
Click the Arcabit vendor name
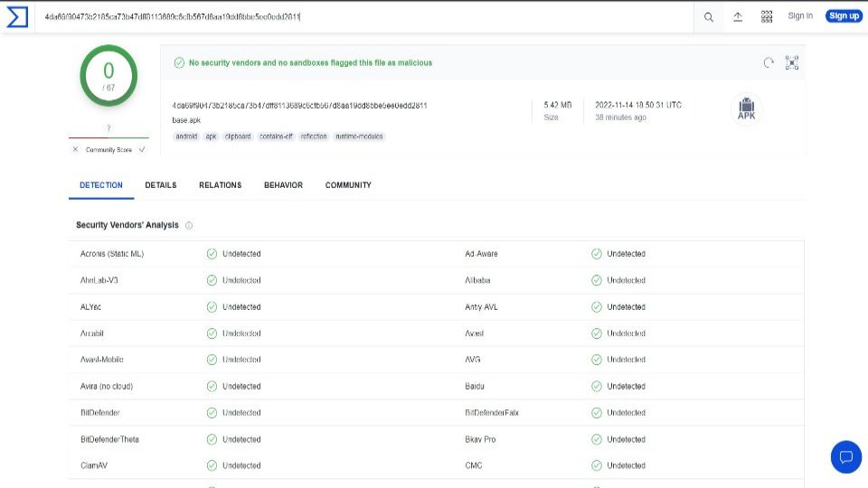pos(92,333)
